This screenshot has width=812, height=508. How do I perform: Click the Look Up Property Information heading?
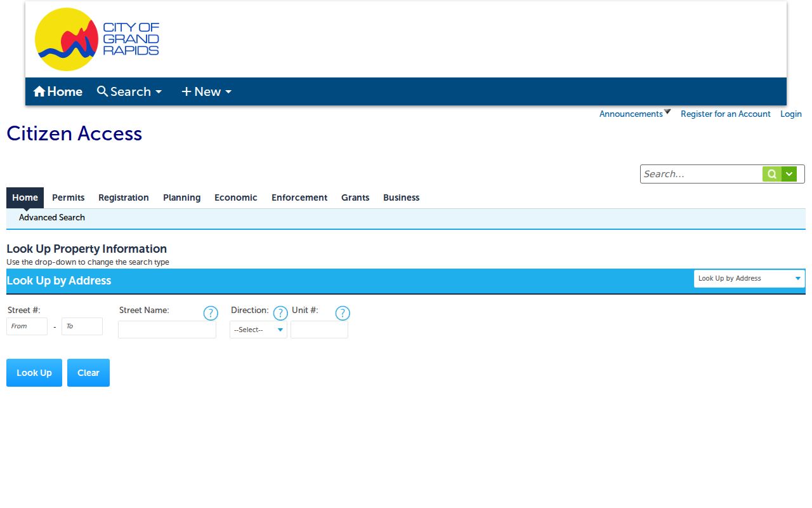point(86,248)
